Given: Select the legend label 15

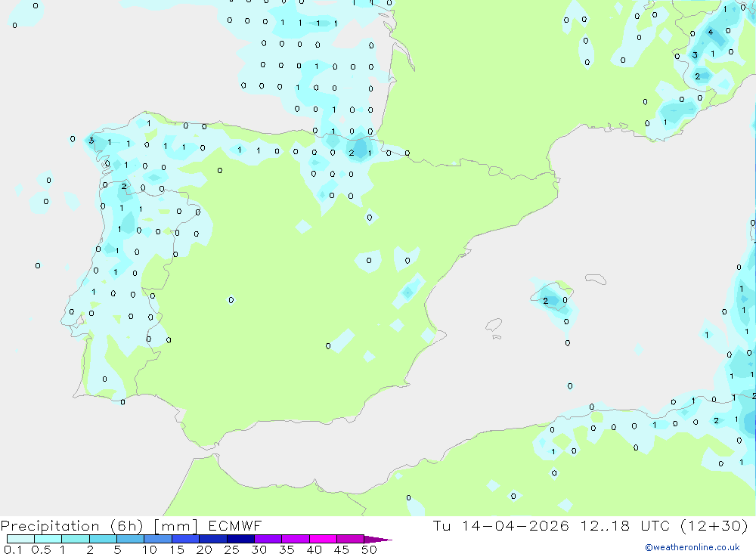Looking at the screenshot, I should pos(177,549).
